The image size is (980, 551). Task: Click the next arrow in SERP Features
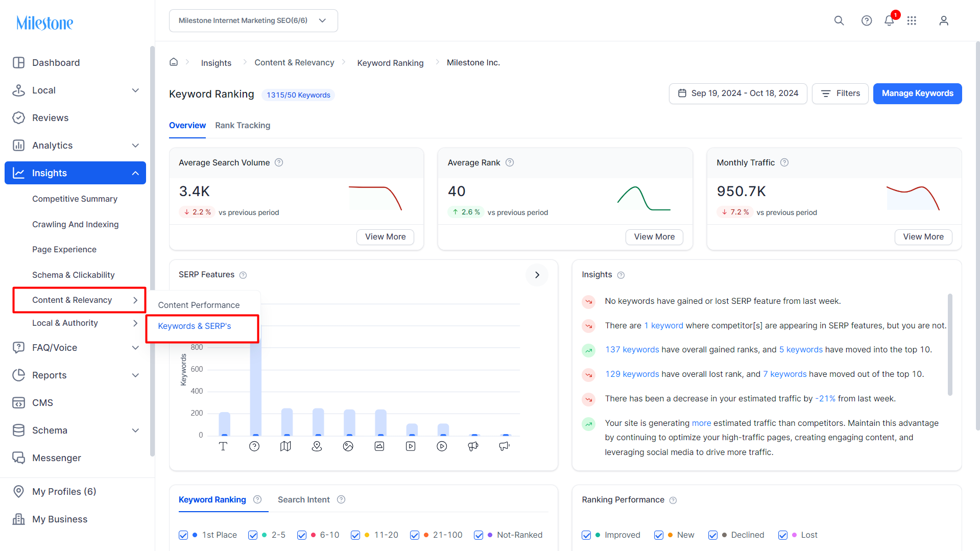[x=537, y=275]
